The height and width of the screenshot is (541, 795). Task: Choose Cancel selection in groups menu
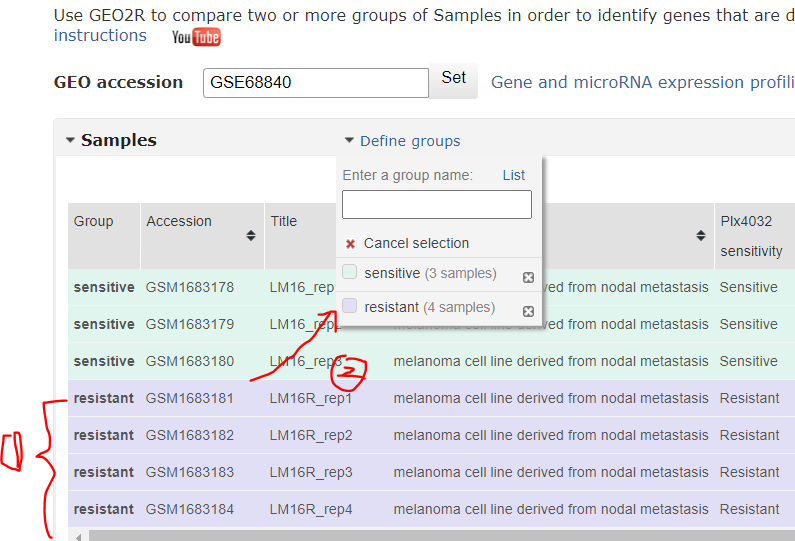coord(415,243)
